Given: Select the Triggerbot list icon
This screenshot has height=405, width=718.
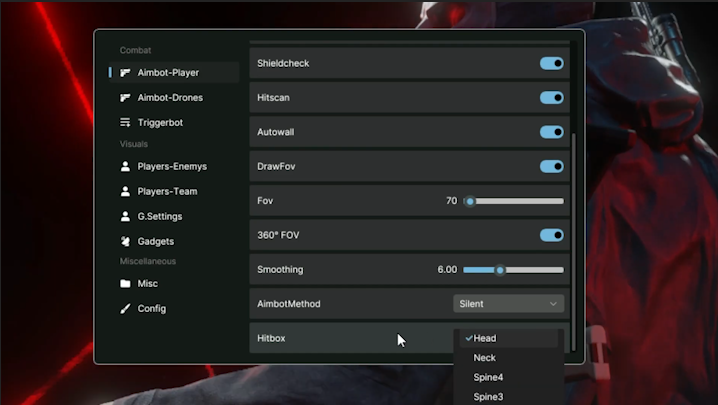Looking at the screenshot, I should pyautogui.click(x=126, y=123).
